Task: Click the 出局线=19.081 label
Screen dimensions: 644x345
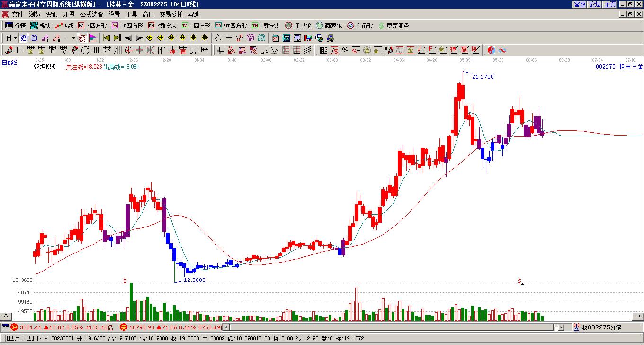Action: click(x=121, y=67)
